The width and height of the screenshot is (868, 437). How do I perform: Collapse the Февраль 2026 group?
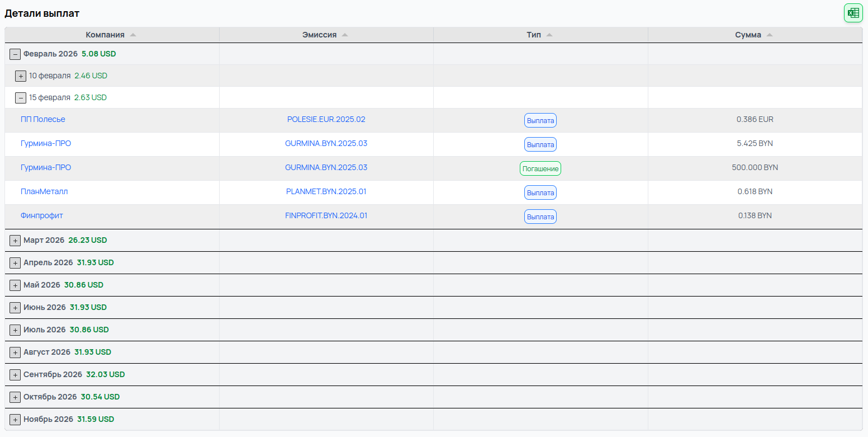click(x=15, y=54)
